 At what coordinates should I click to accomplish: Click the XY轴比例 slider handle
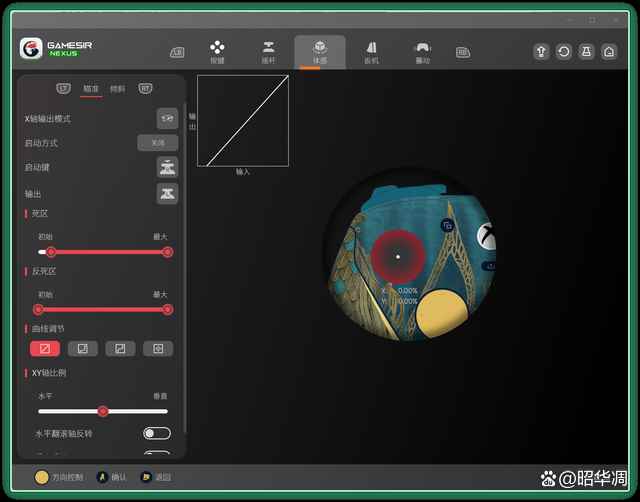point(102,411)
